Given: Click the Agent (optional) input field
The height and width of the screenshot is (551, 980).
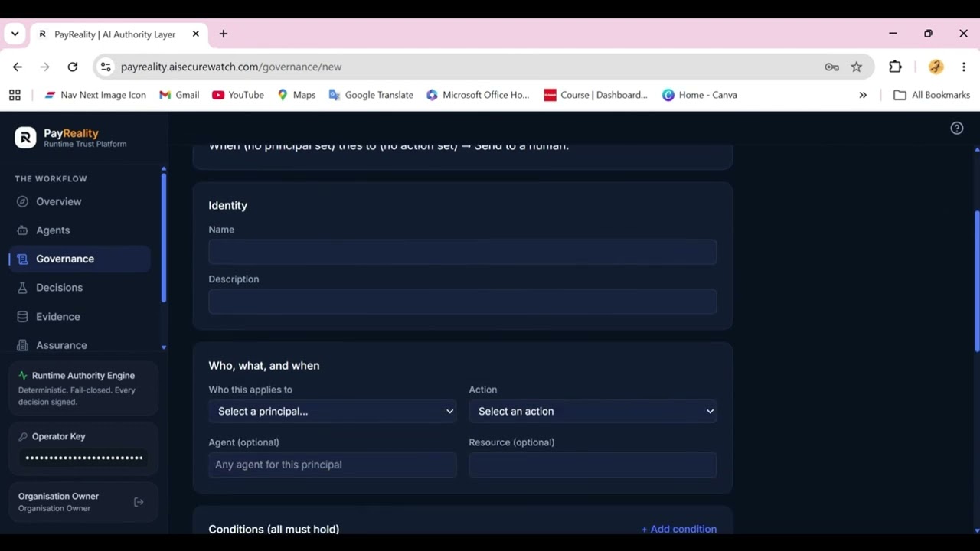Looking at the screenshot, I should coord(332,465).
